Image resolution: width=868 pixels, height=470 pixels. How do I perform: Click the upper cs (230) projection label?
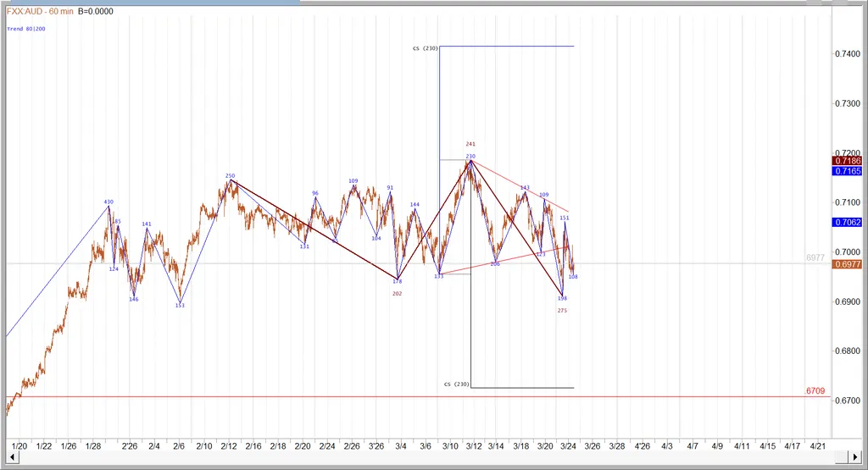coord(425,48)
